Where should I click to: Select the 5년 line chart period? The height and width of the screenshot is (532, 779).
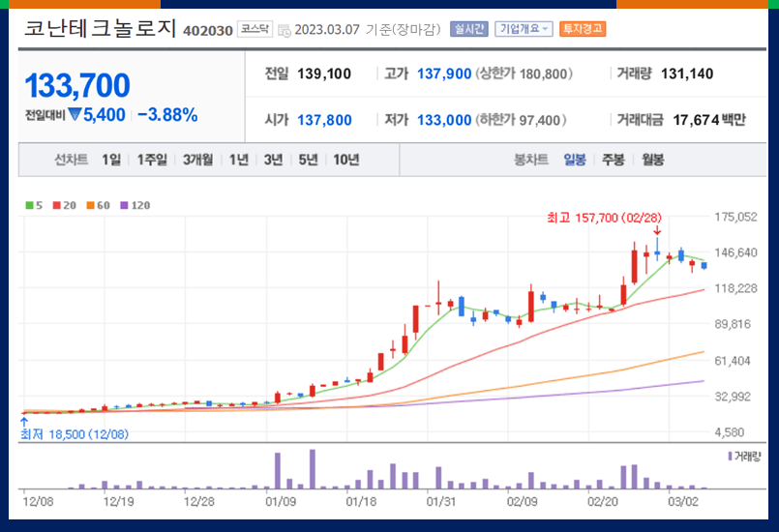point(308,160)
